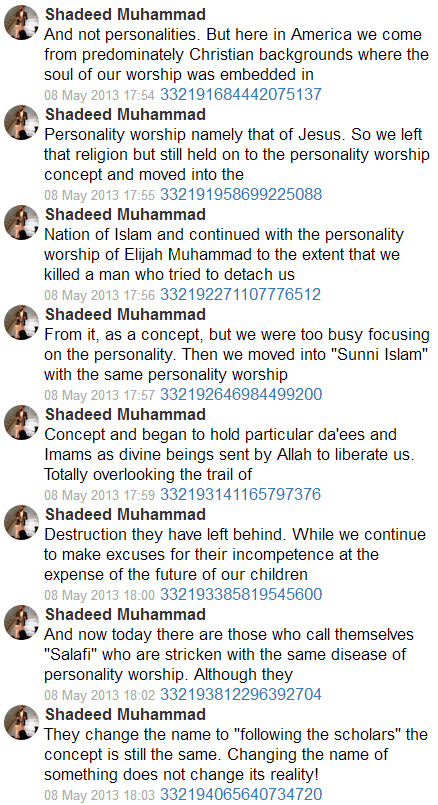This screenshot has width=438, height=805.
Task: Click avatar beside 'Nation of Islam' tweet
Action: [x=22, y=223]
